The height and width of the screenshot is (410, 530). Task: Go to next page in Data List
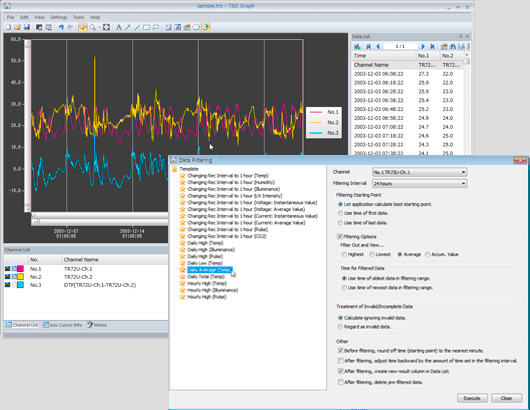(423, 46)
